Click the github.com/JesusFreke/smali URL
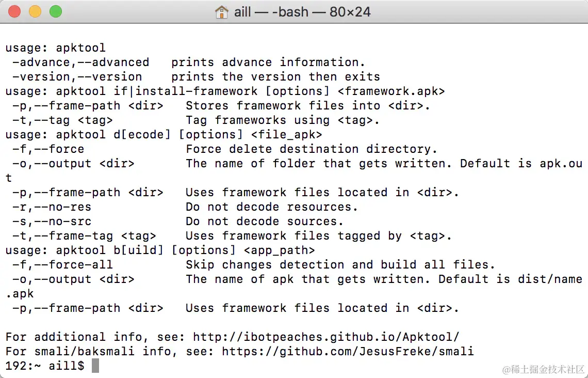The width and height of the screenshot is (588, 378). 348,351
